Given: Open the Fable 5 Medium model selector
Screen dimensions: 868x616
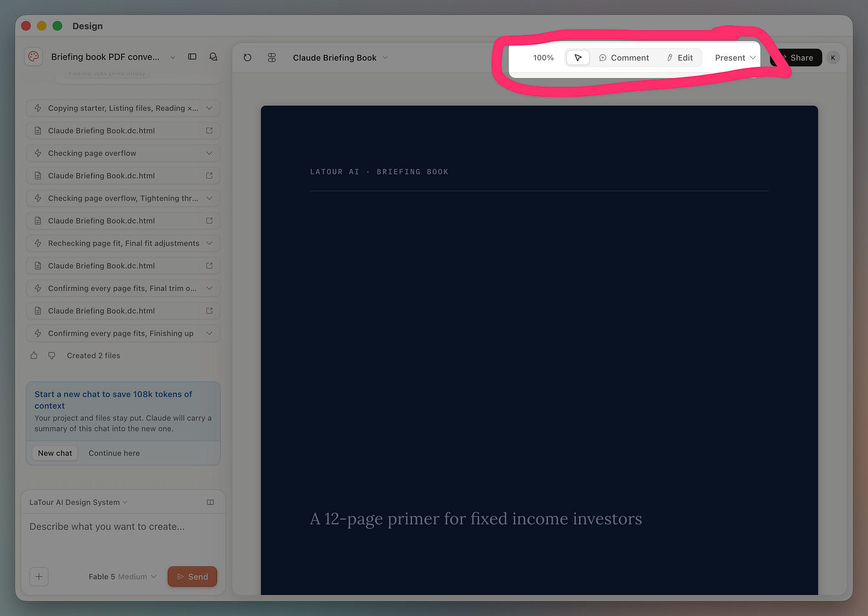Looking at the screenshot, I should pos(123,577).
